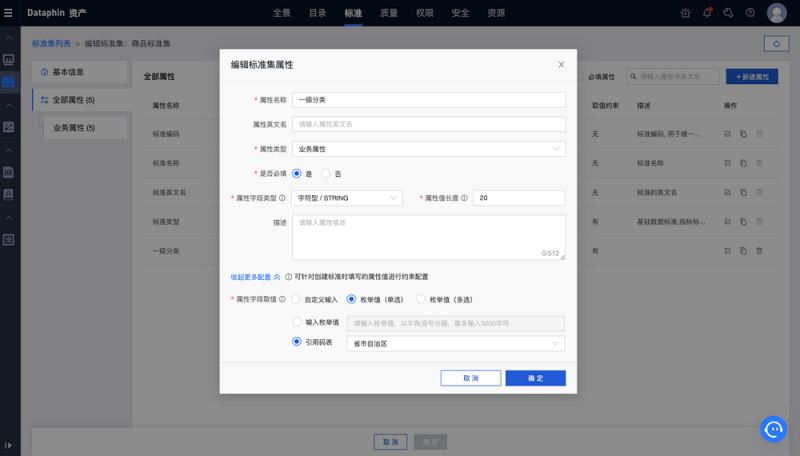Choose 枚举值（多选）radio option

click(421, 299)
